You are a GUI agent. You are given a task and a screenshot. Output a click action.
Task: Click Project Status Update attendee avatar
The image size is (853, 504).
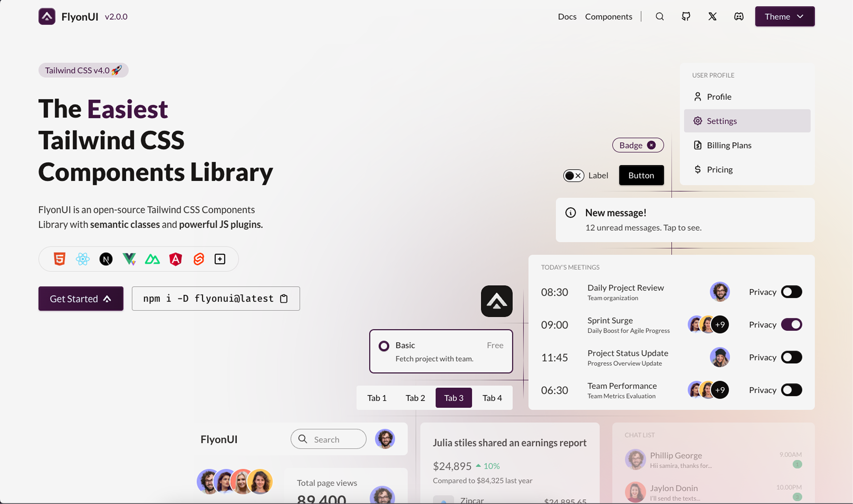pyautogui.click(x=720, y=357)
